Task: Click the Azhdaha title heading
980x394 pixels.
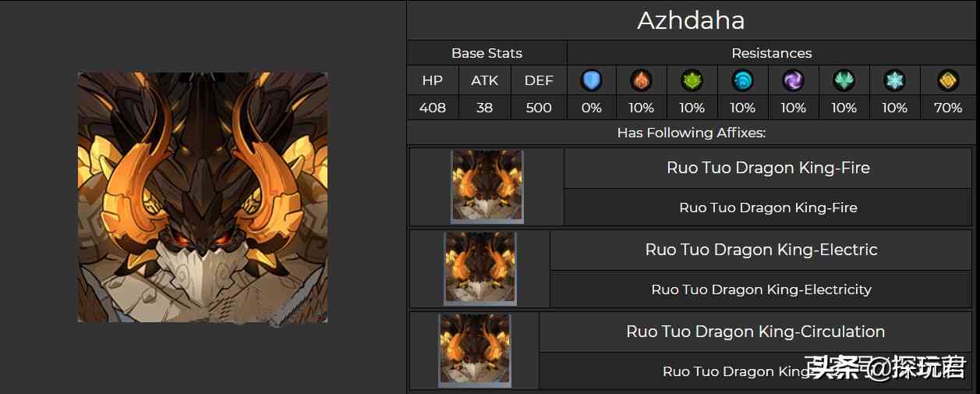Action: point(691,20)
